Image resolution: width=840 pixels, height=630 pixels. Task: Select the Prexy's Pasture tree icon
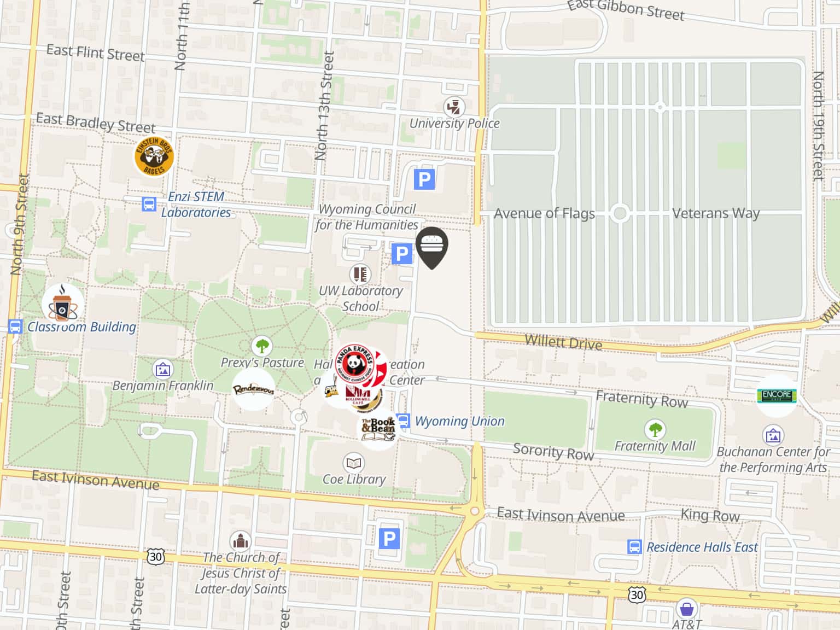(x=262, y=346)
